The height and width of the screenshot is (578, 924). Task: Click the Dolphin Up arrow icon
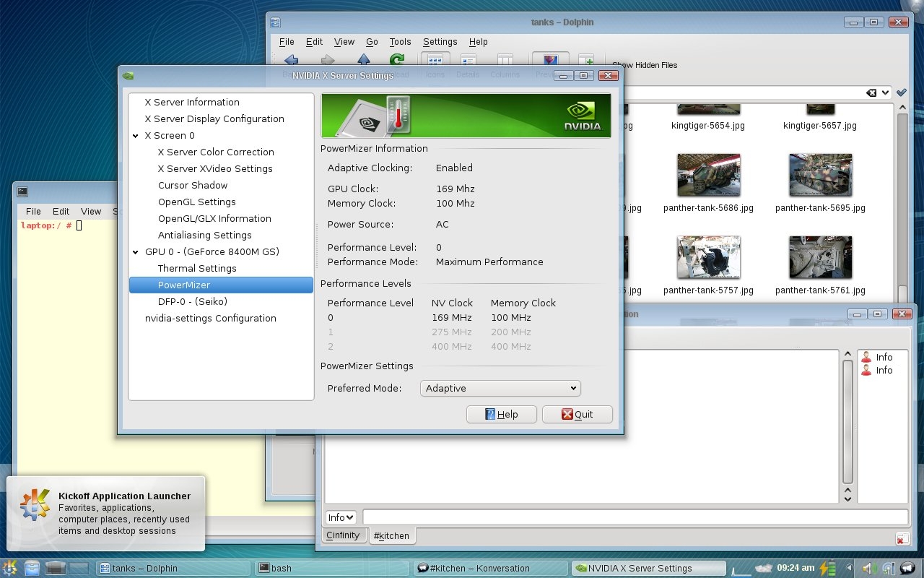364,60
